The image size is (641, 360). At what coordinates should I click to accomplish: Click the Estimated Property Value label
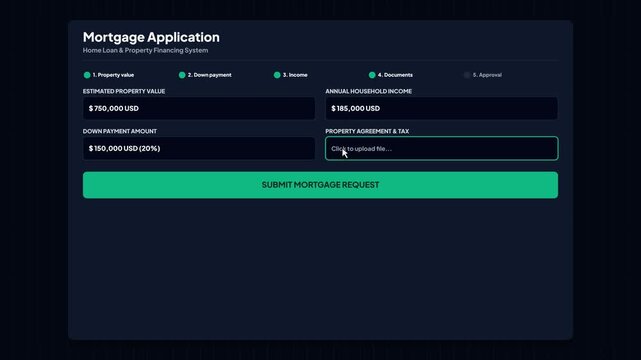tap(124, 91)
